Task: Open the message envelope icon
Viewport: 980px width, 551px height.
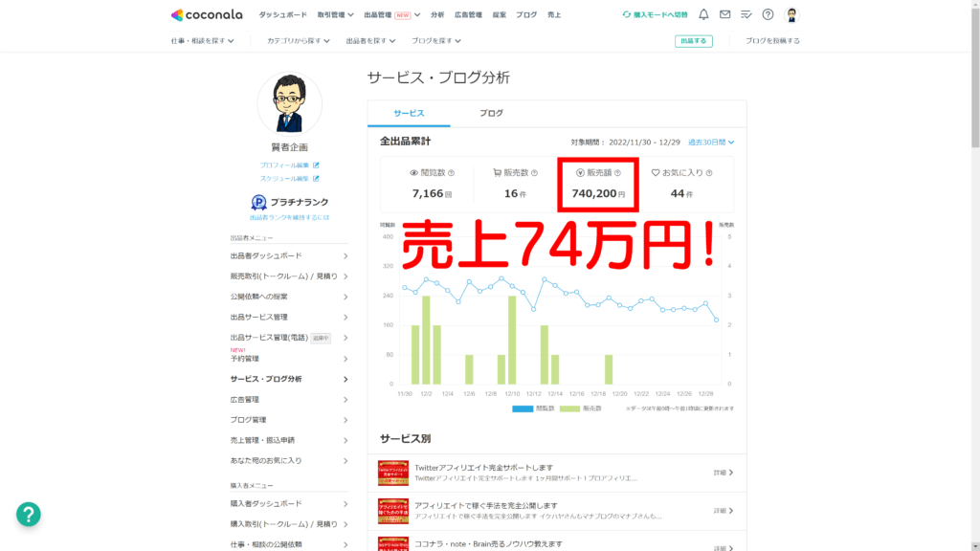Action: (x=724, y=13)
